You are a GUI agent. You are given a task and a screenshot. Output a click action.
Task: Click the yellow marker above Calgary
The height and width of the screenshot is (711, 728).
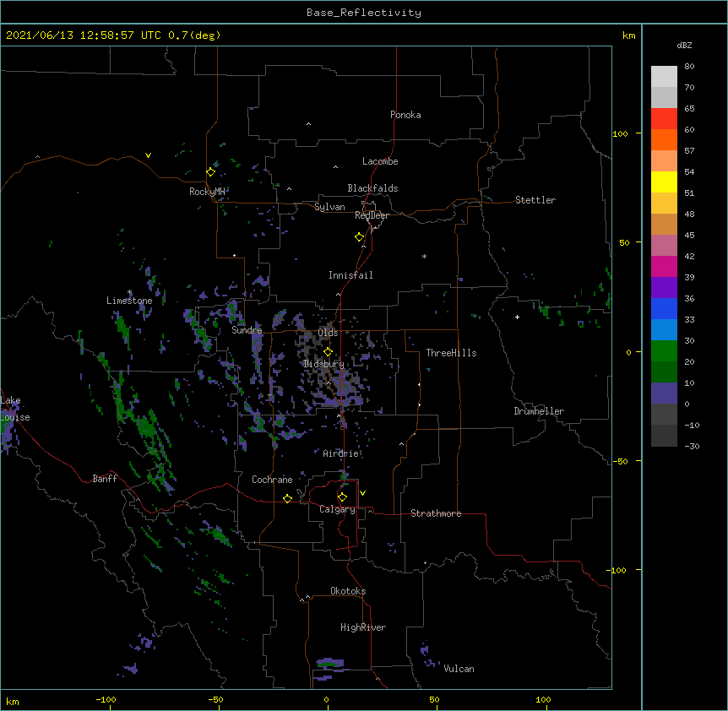pos(342,497)
